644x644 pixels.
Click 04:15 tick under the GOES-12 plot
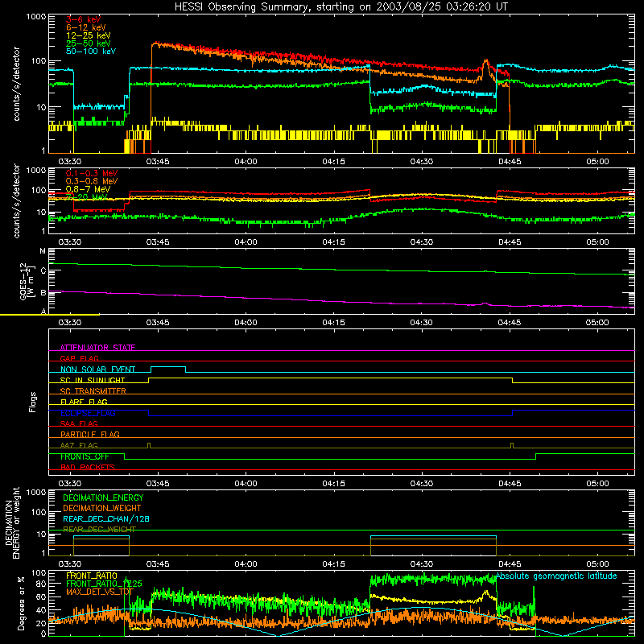[333, 323]
